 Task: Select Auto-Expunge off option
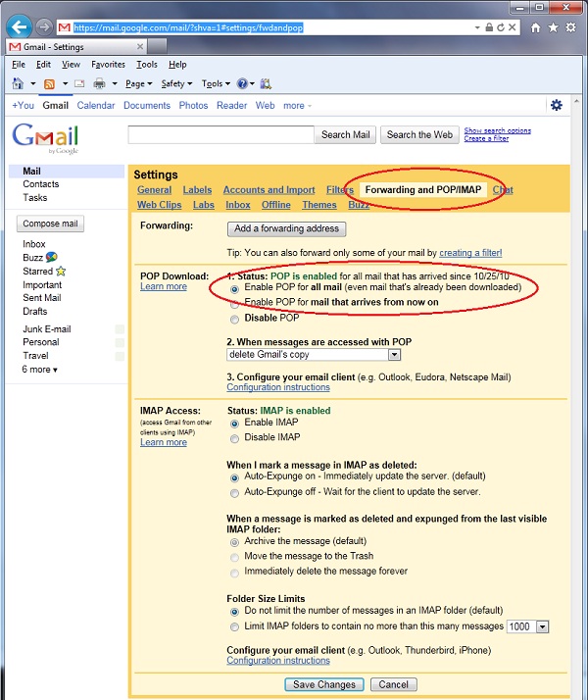coord(234,493)
